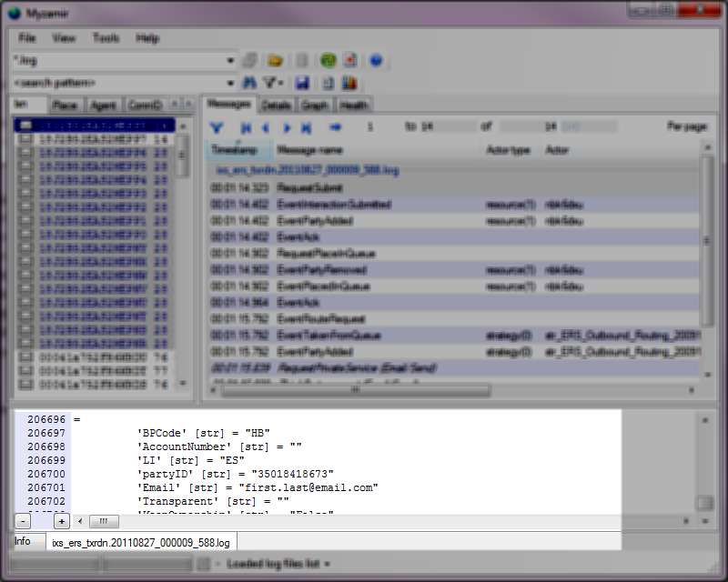Screen dimensions: 728x582
Task: Click the blue help globe icon
Action: coord(376,61)
